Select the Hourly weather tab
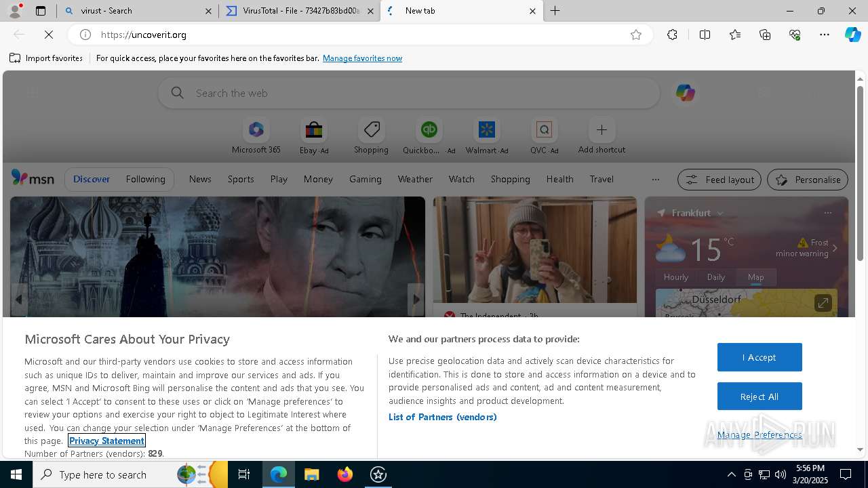 tap(676, 277)
